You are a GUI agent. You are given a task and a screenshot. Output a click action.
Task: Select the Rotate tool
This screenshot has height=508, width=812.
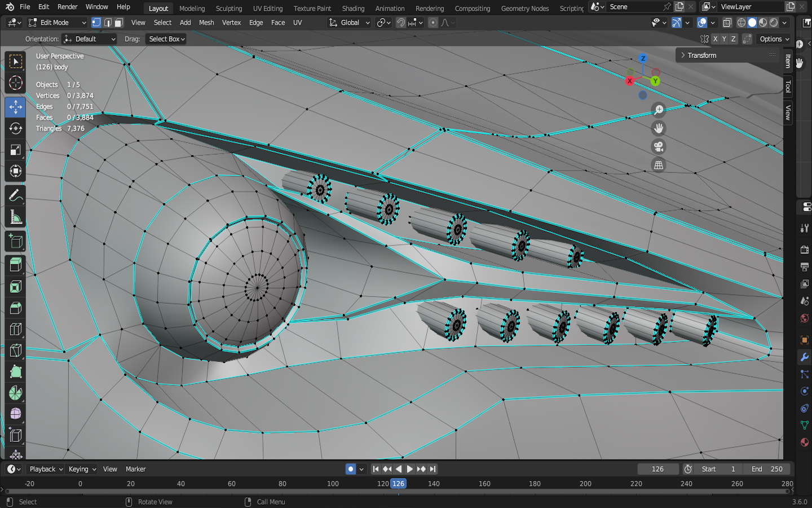point(15,128)
